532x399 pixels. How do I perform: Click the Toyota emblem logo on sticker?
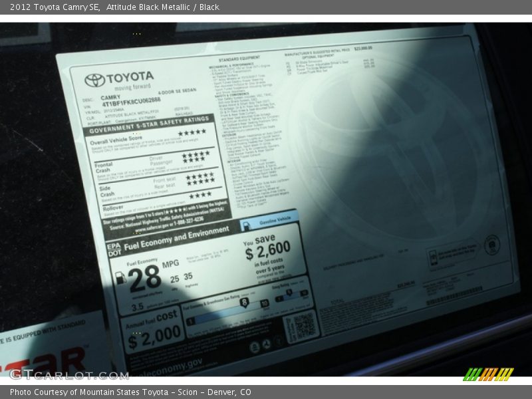tap(94, 80)
